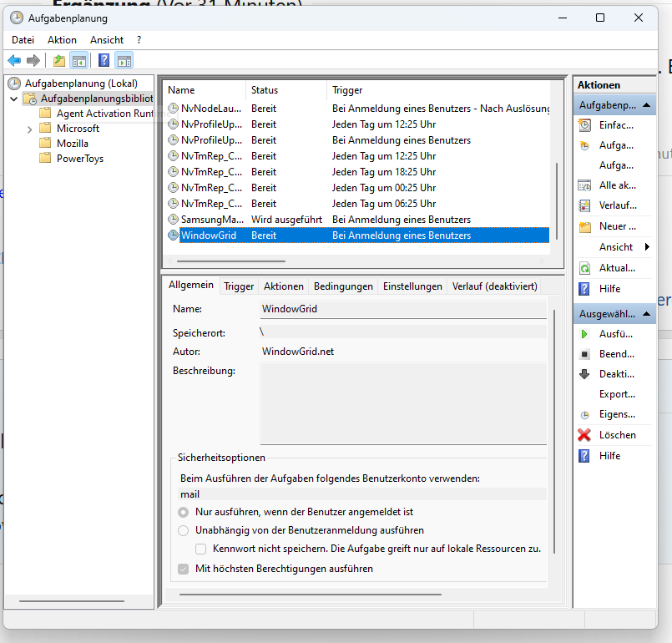Switch to the Einstellungen tab
The height and width of the screenshot is (643, 672).
[x=412, y=286]
